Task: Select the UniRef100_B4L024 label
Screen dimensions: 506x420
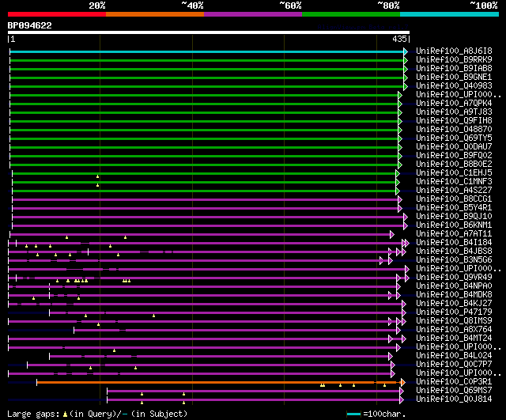Action: (454, 356)
